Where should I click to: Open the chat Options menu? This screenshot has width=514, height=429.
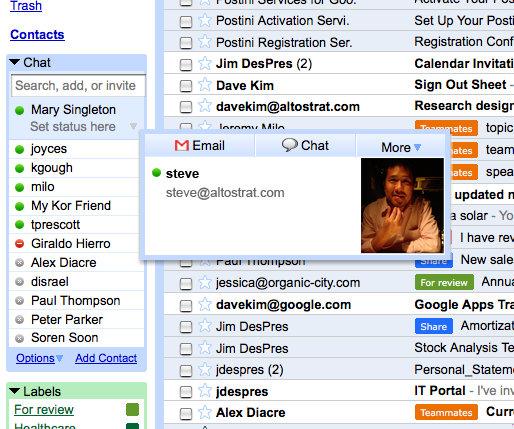coord(39,358)
